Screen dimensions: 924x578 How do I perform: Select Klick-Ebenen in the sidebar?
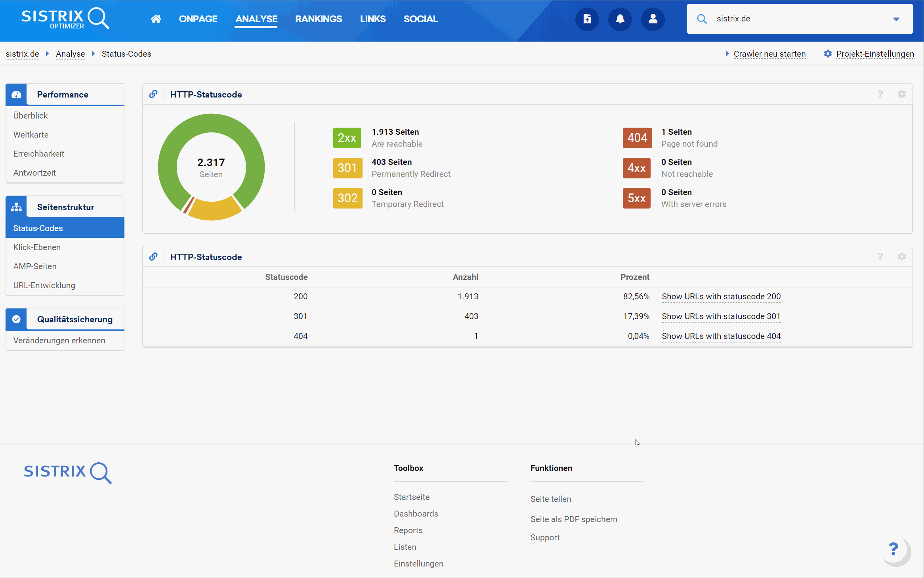tap(37, 247)
